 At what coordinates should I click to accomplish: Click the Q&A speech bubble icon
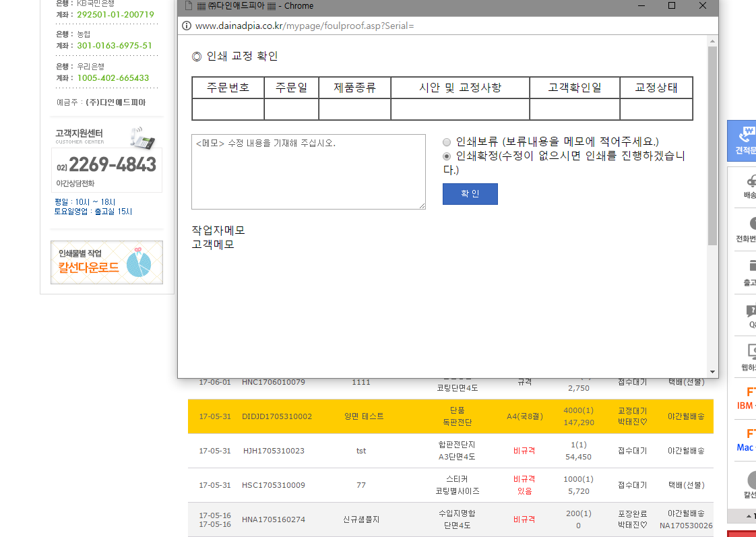click(x=750, y=315)
